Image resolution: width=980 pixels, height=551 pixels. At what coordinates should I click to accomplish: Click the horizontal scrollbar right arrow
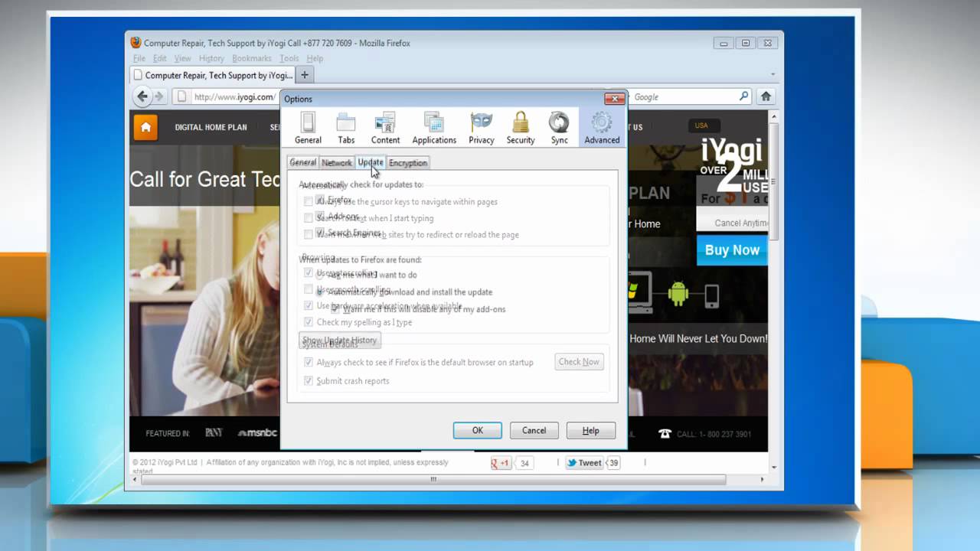tap(762, 479)
